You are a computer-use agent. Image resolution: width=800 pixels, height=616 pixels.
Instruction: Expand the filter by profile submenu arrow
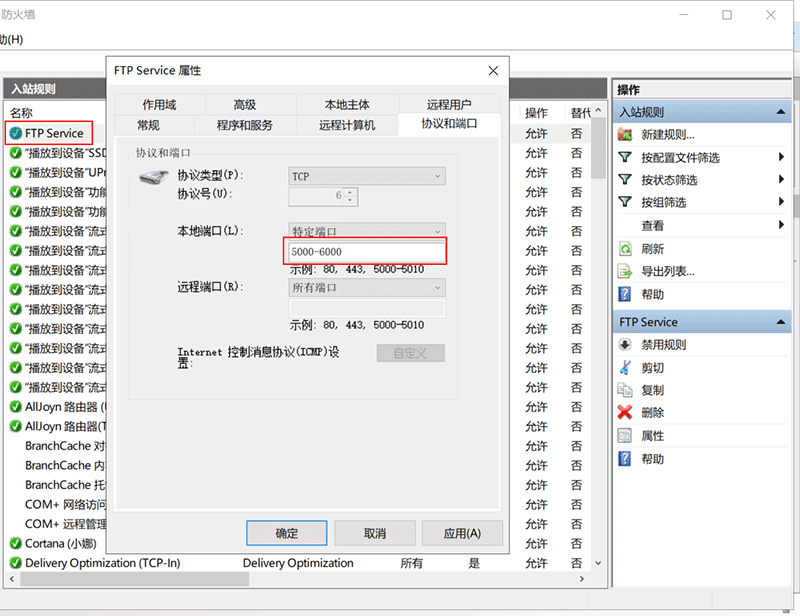pyautogui.click(x=781, y=157)
